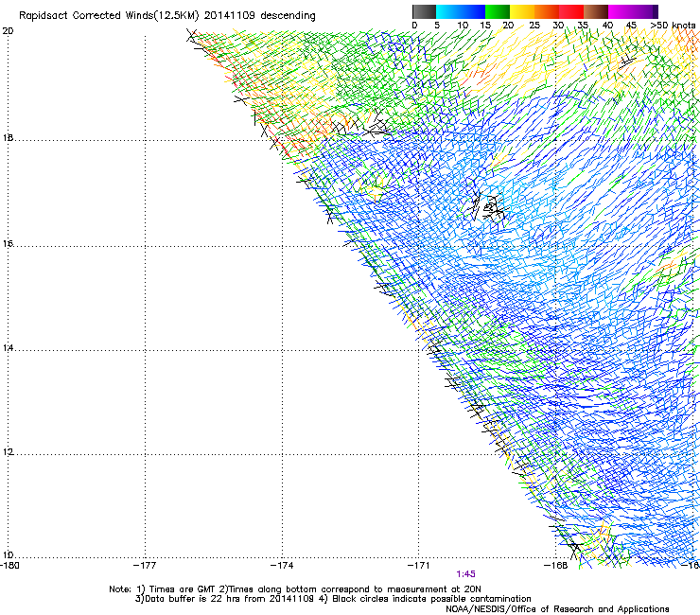Image resolution: width=700 pixels, height=615 pixels.
Task: Click the purple '1:45' time label
Action: (465, 574)
